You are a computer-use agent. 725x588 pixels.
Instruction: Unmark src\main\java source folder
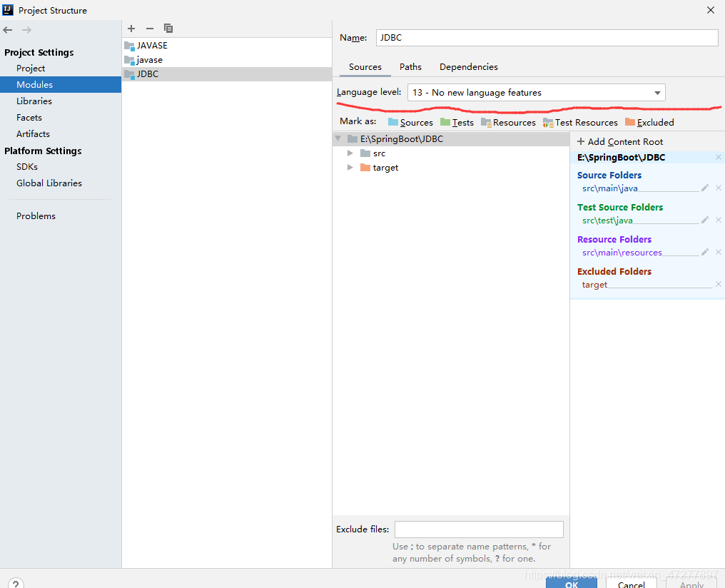(718, 188)
